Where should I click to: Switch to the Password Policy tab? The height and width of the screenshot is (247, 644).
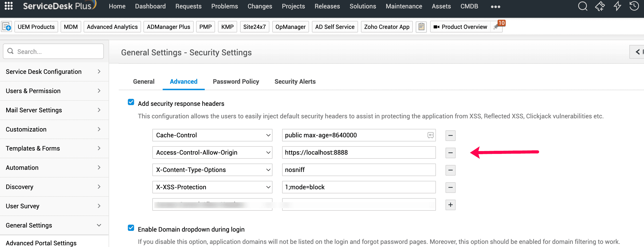(236, 82)
